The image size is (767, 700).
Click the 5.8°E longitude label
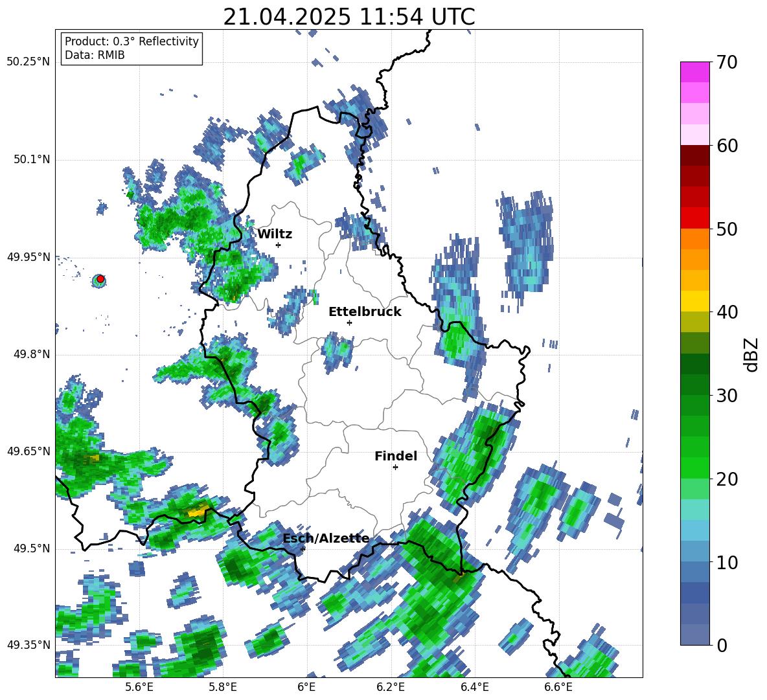223,688
